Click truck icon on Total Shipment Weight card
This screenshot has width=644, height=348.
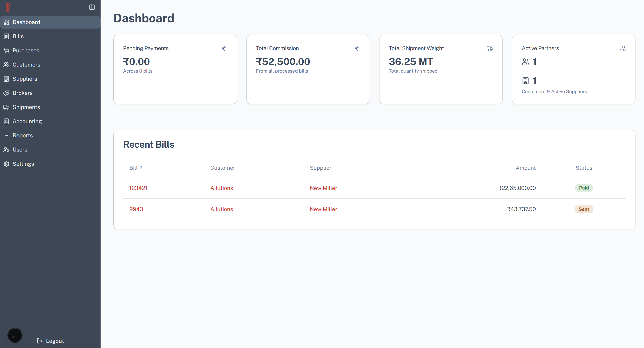tap(489, 49)
